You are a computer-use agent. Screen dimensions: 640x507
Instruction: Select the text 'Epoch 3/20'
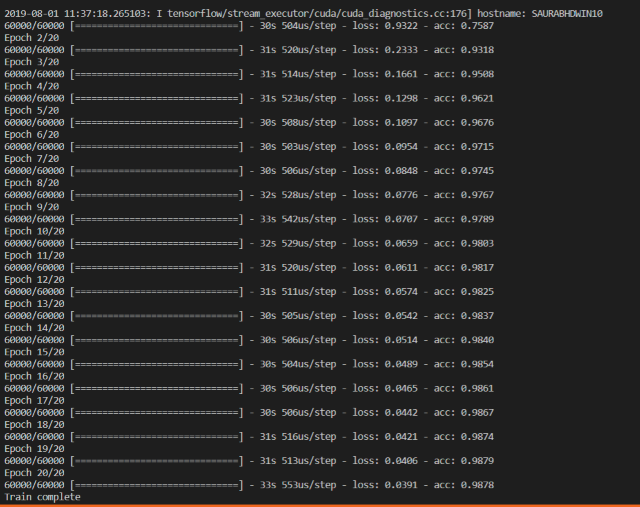(32, 62)
